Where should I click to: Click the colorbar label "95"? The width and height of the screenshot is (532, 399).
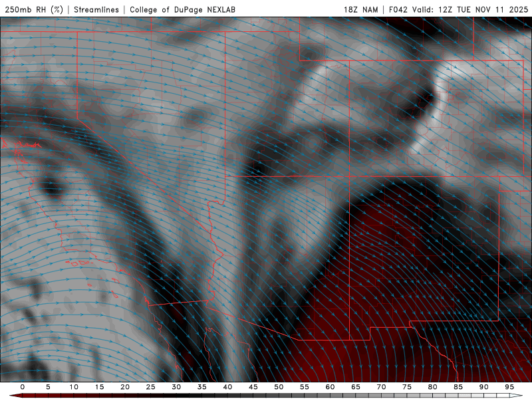tap(509, 387)
